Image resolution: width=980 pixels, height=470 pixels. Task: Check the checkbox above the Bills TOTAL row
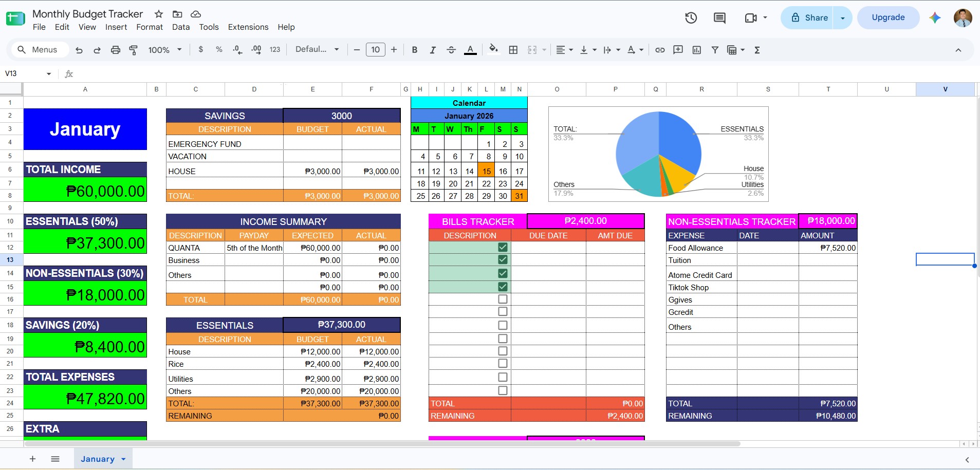tap(503, 390)
